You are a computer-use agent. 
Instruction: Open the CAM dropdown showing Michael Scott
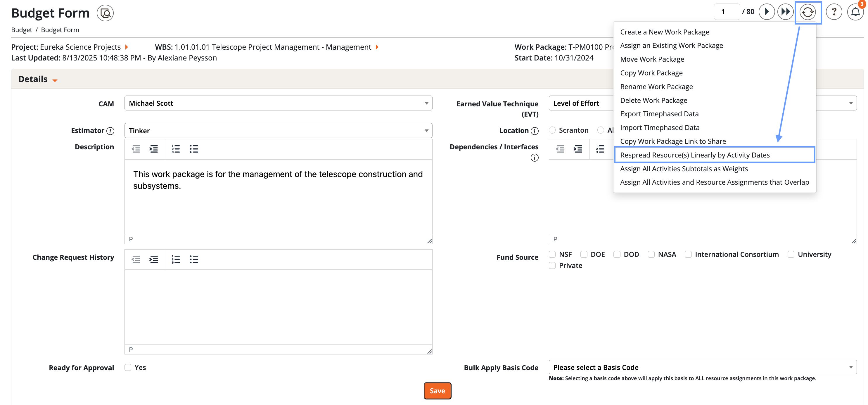278,103
